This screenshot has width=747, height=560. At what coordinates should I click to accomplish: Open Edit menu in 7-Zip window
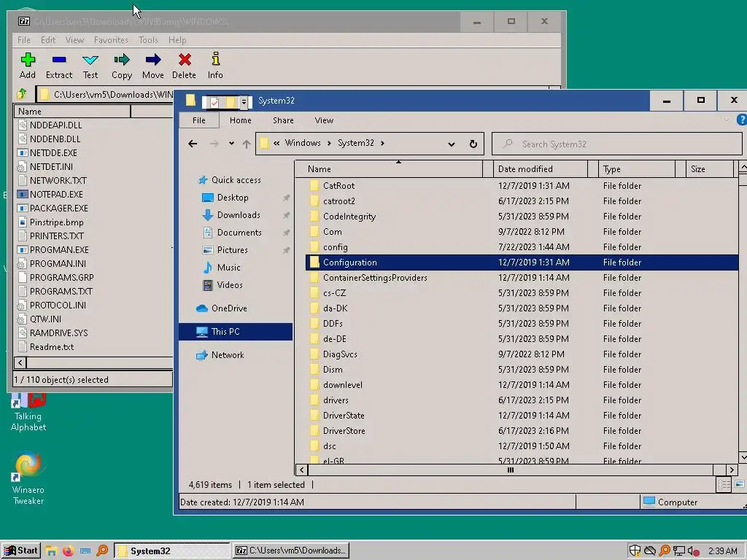[48, 40]
